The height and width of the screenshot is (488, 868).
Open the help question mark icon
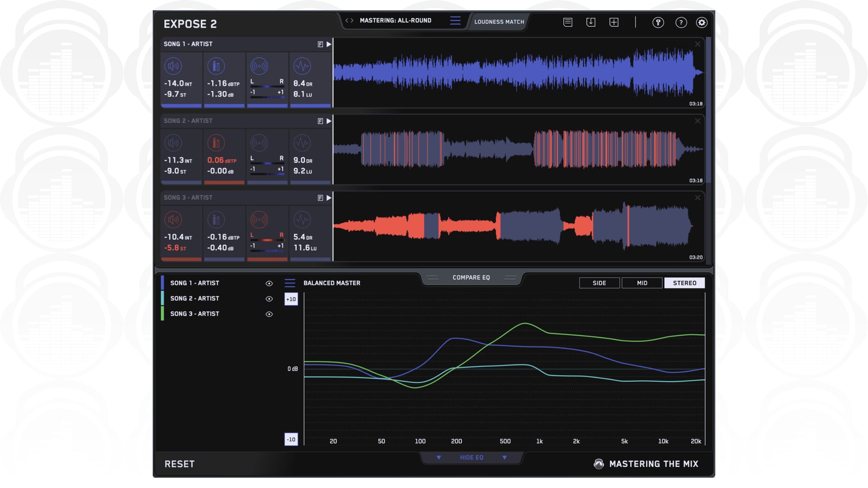tap(681, 22)
